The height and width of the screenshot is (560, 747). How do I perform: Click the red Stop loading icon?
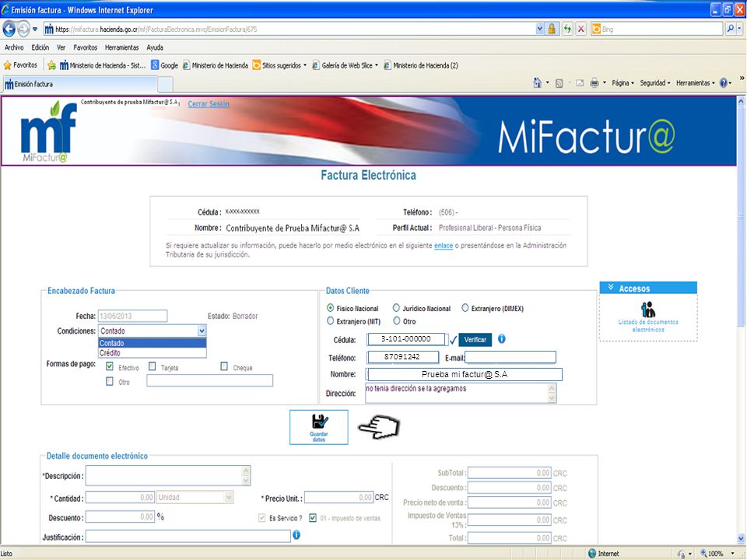(x=580, y=29)
